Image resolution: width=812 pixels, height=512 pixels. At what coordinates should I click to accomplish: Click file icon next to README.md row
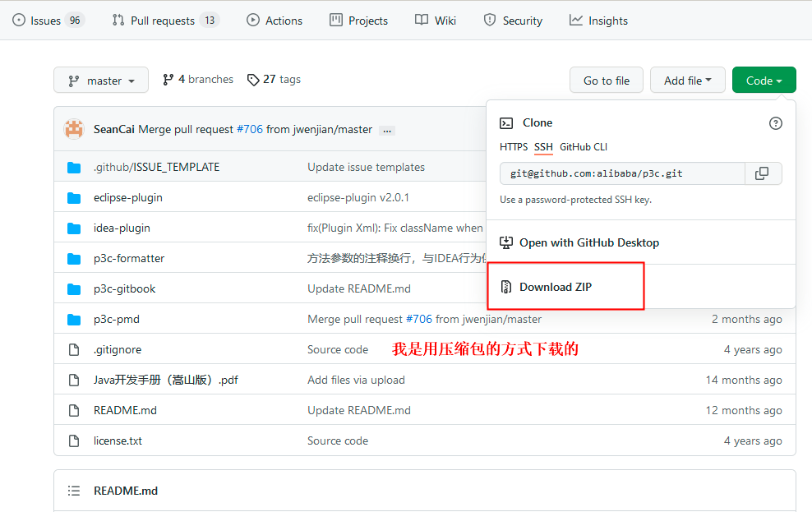point(74,411)
